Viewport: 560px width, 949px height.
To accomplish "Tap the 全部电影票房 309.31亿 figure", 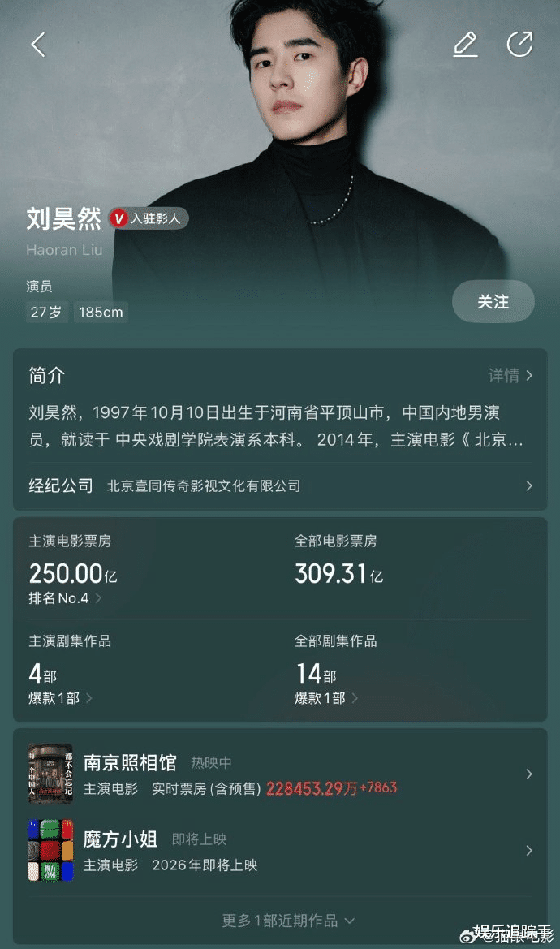I will coord(339,572).
